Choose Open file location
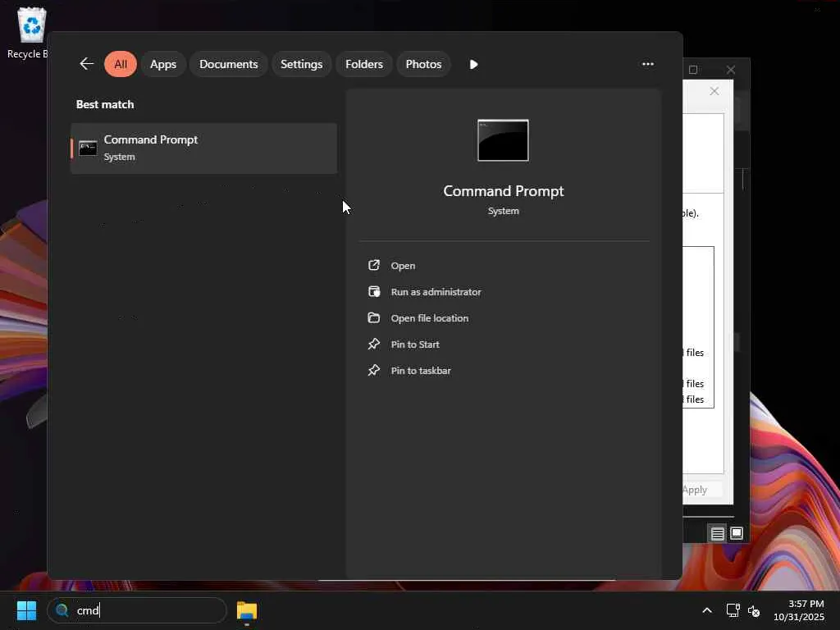The height and width of the screenshot is (630, 840). (429, 318)
